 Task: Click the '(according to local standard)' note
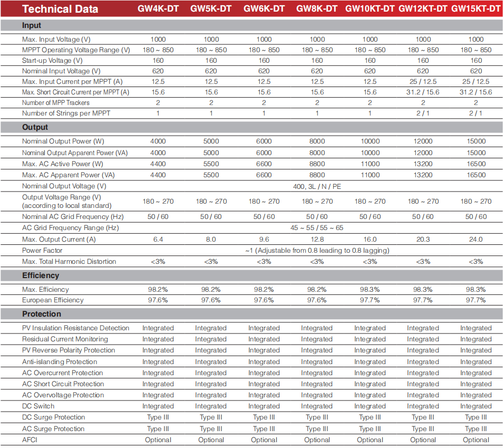[67, 206]
